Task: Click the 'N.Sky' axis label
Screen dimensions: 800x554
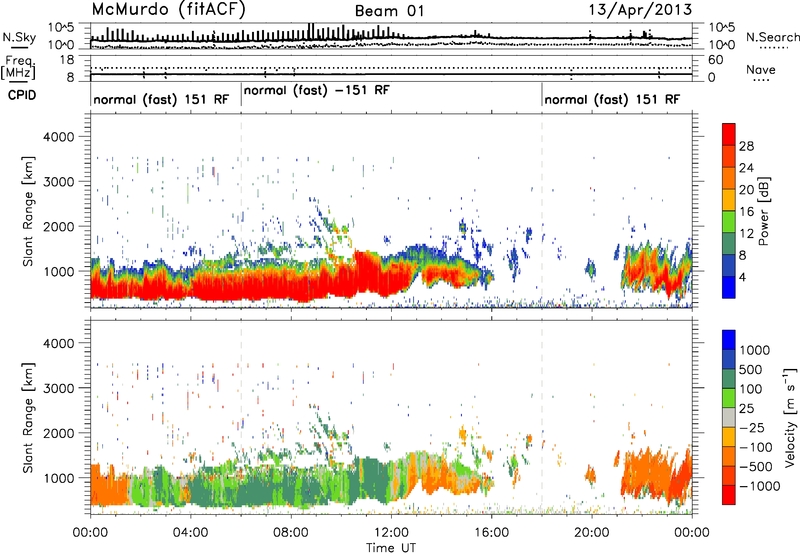Action: 19,37
